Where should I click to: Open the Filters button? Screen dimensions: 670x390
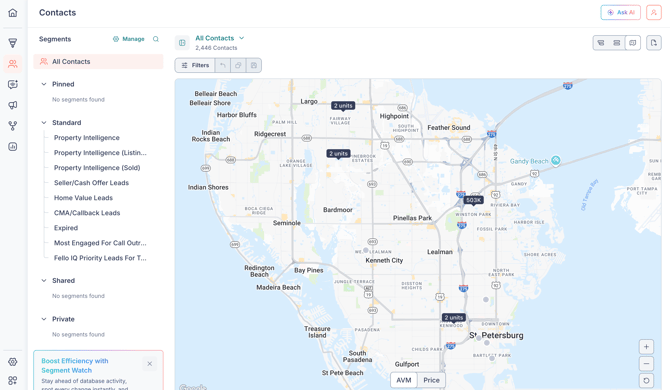click(195, 65)
